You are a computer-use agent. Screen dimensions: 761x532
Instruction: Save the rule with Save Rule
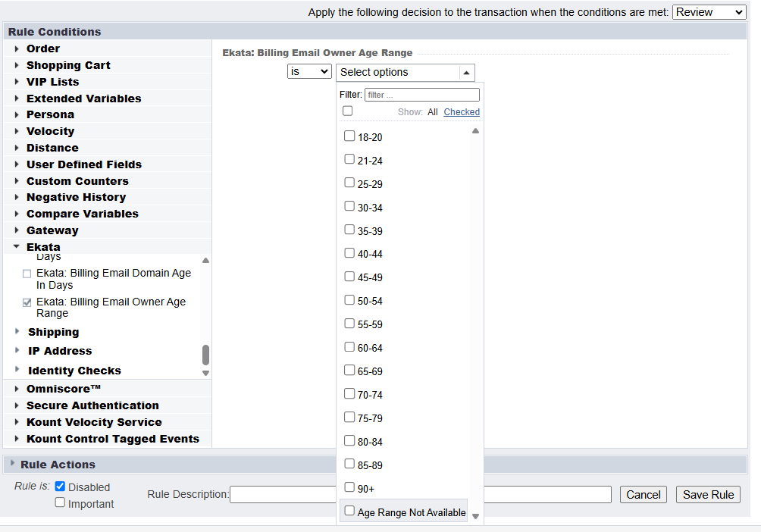pyautogui.click(x=708, y=495)
